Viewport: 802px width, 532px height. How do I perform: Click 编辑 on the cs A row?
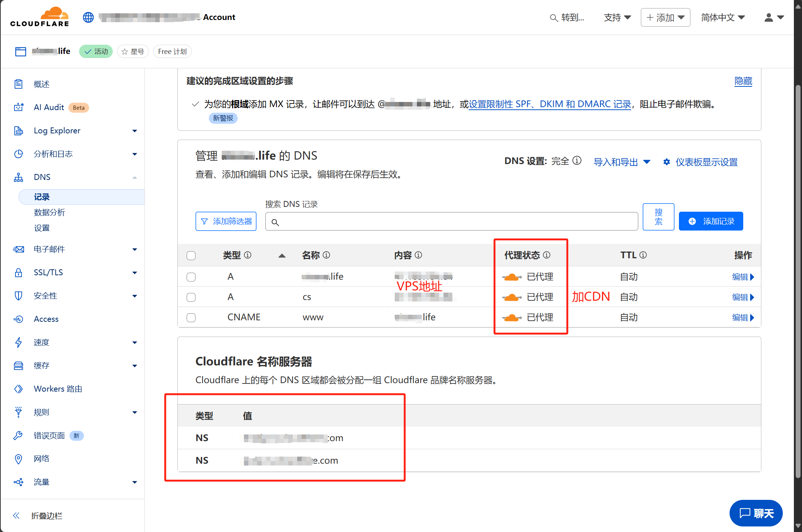coord(743,297)
